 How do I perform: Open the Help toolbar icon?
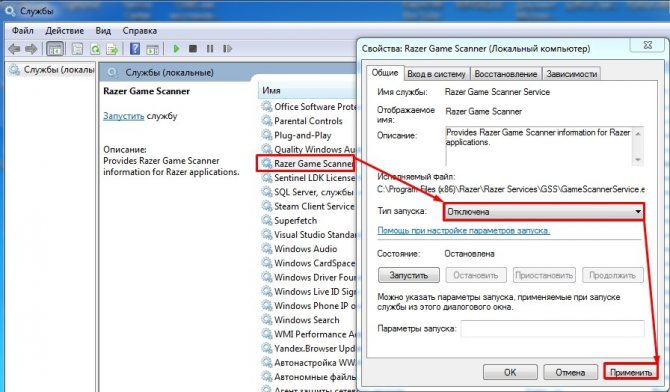[135, 49]
